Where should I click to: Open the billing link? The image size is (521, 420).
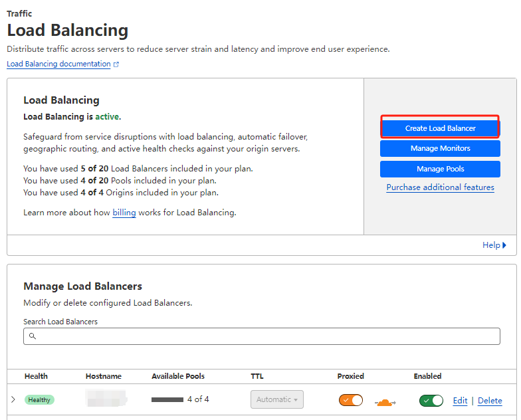pos(124,213)
